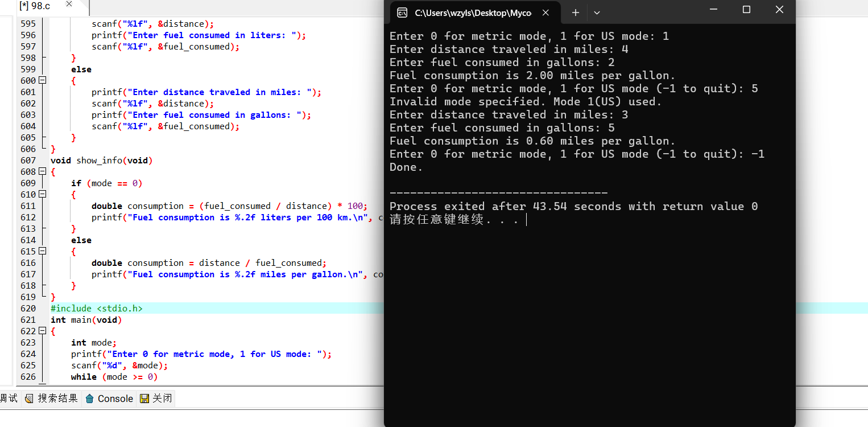
Task: Click 'Enter 0 for metric mode' printf on line 624
Action: coord(201,354)
